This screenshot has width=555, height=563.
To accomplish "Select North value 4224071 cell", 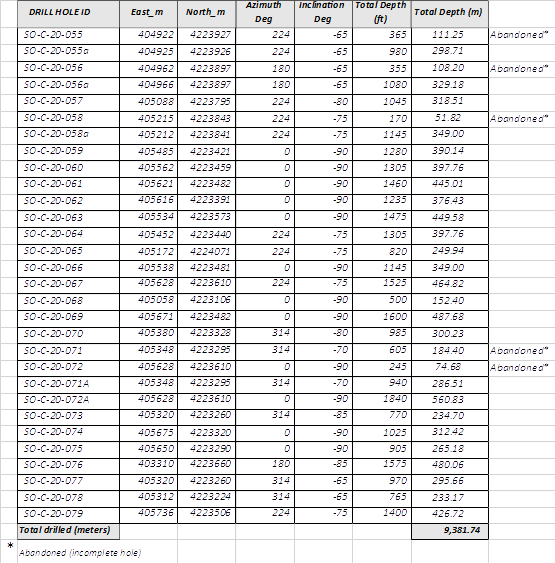I will click(206, 252).
